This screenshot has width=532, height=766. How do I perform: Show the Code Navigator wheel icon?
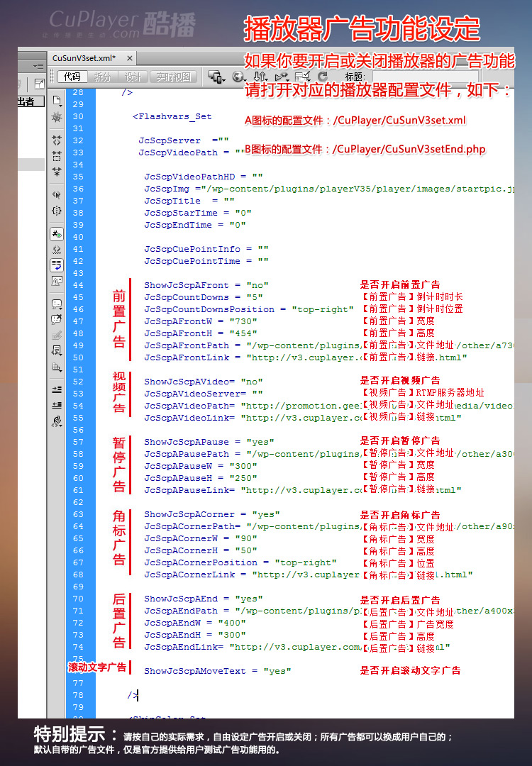(x=57, y=117)
